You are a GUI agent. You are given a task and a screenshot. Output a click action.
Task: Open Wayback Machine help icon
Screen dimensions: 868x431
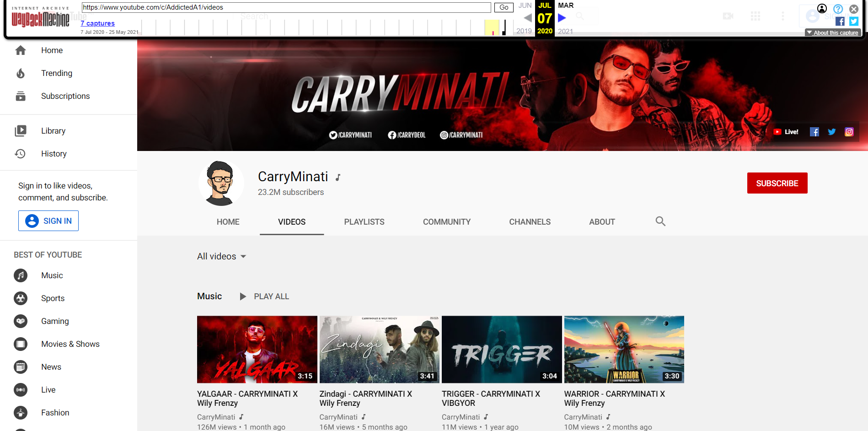pyautogui.click(x=838, y=9)
